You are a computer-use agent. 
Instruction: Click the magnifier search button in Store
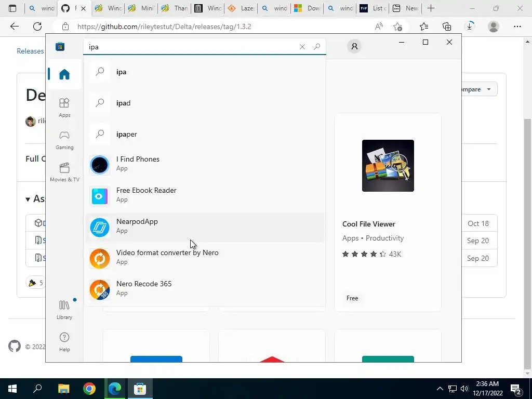point(317,47)
